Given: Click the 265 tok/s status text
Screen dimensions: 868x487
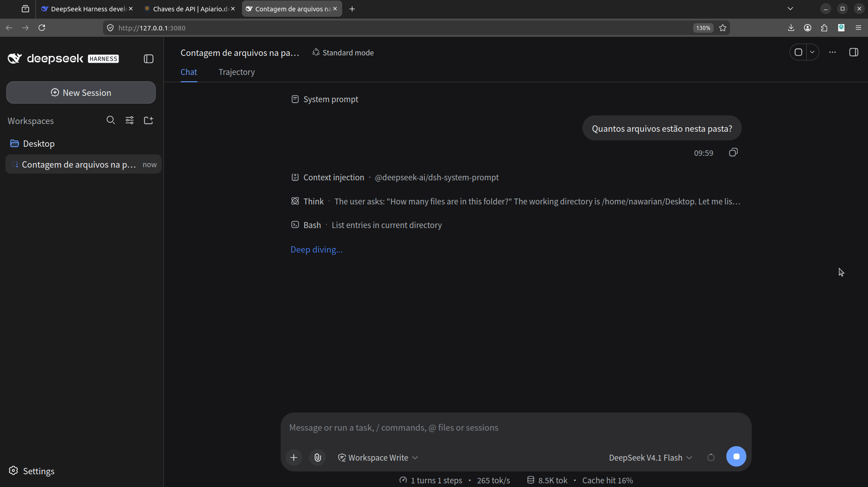Looking at the screenshot, I should tap(493, 481).
